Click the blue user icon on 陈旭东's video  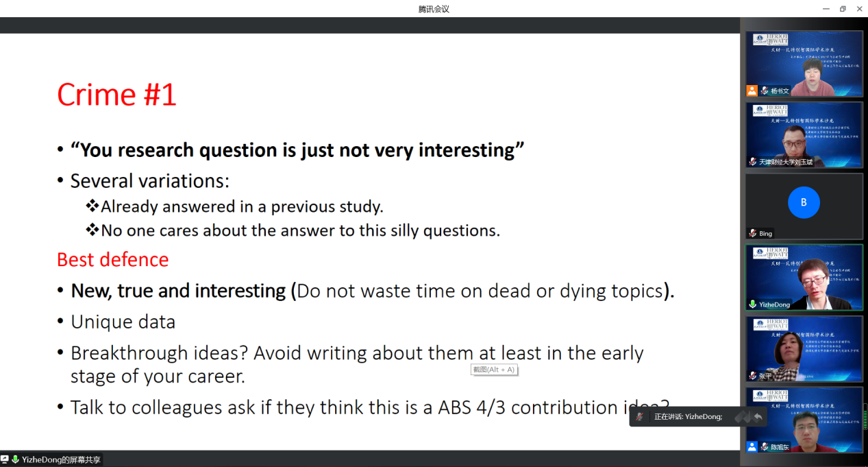click(x=752, y=446)
